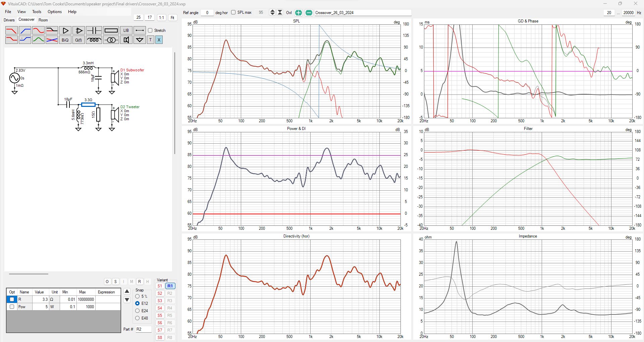Add overlay with green plus button
The height and width of the screenshot is (342, 644).
click(298, 13)
